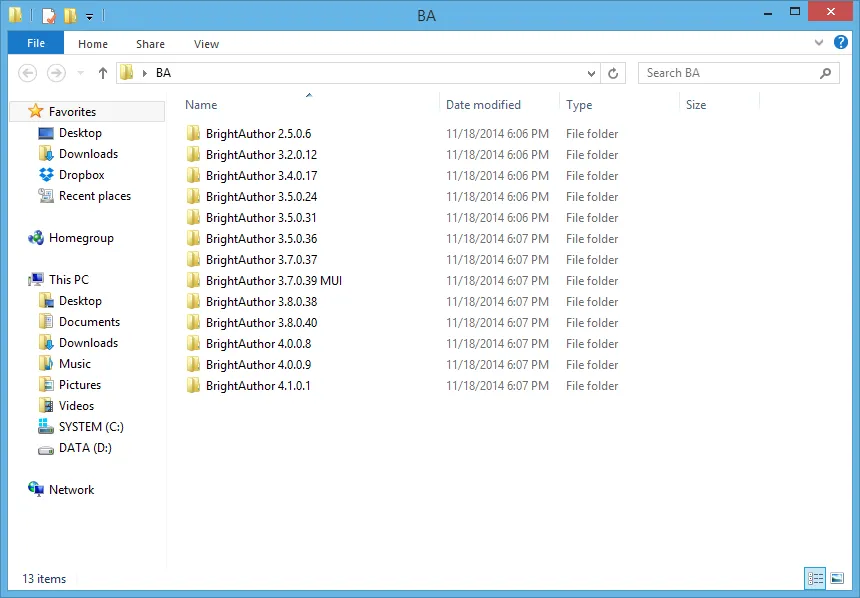Switch to the Home ribbon tab

click(x=93, y=44)
